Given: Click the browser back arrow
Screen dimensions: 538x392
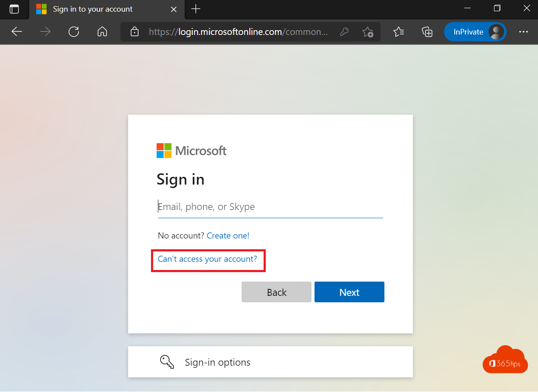Looking at the screenshot, I should [17, 31].
